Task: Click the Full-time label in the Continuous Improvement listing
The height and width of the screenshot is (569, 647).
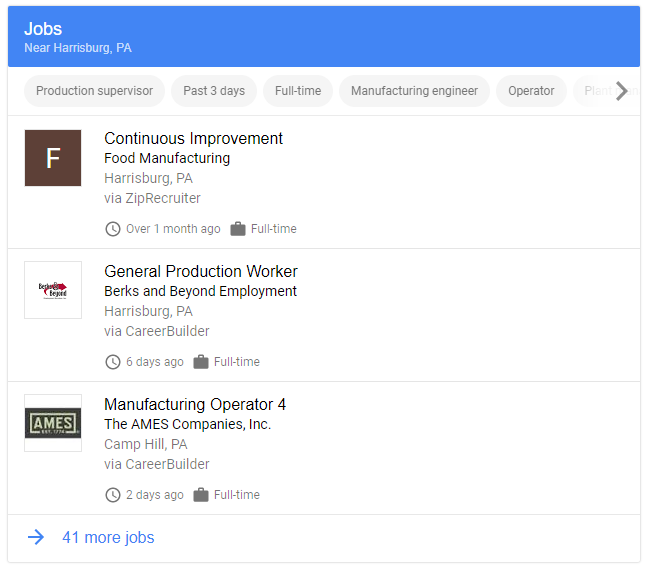Action: point(274,229)
